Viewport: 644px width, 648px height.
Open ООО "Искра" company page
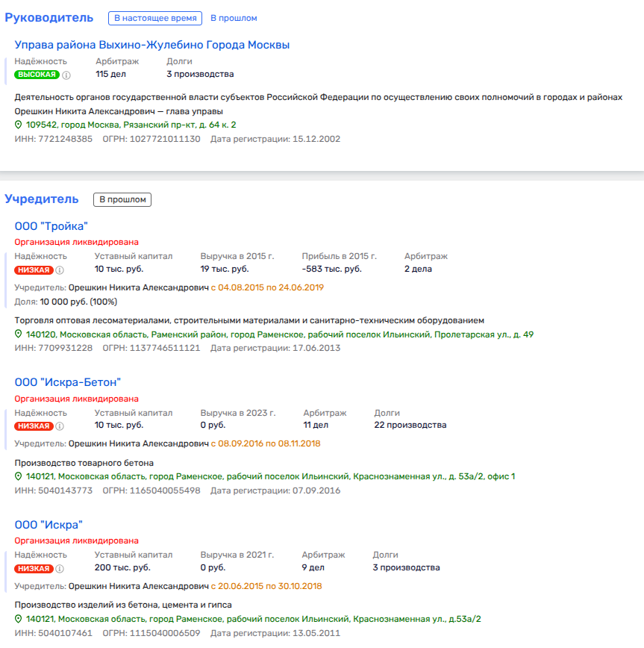click(49, 524)
